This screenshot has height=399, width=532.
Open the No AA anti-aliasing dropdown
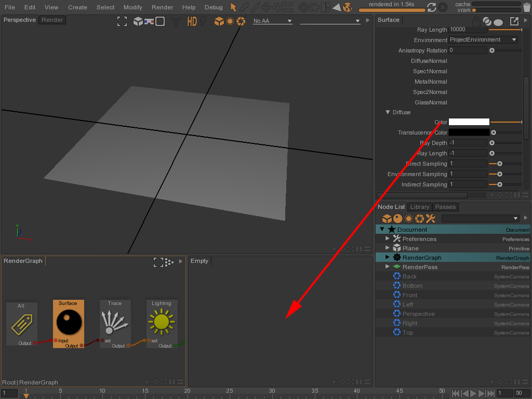[273, 21]
